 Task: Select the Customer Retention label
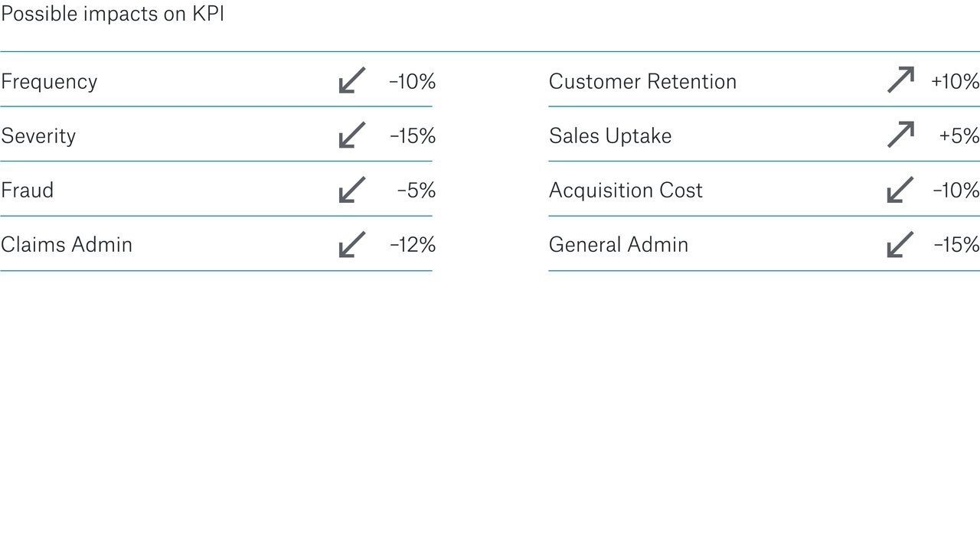(x=642, y=82)
